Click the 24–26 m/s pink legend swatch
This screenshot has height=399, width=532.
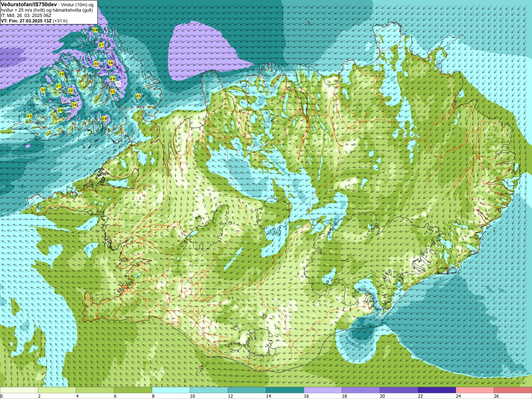(475, 390)
